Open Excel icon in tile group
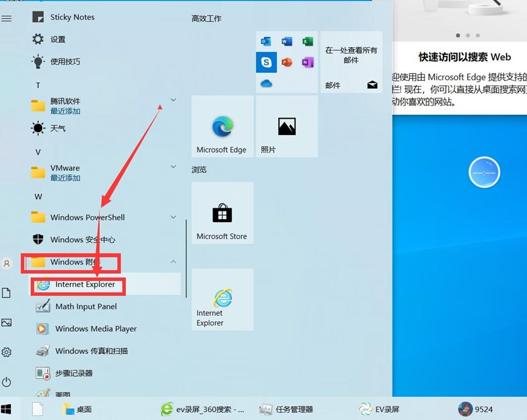This screenshot has height=420, width=527. coord(308,41)
